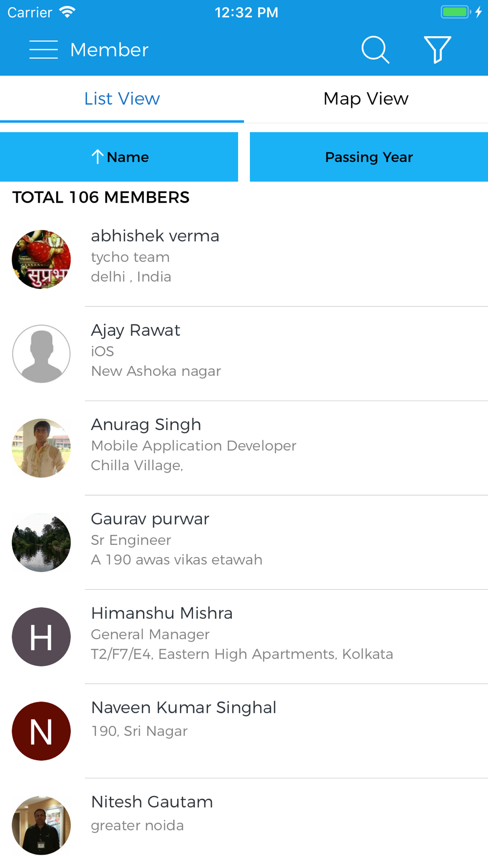488x868 pixels.
Task: Open the hamburger menu
Action: pyautogui.click(x=43, y=50)
